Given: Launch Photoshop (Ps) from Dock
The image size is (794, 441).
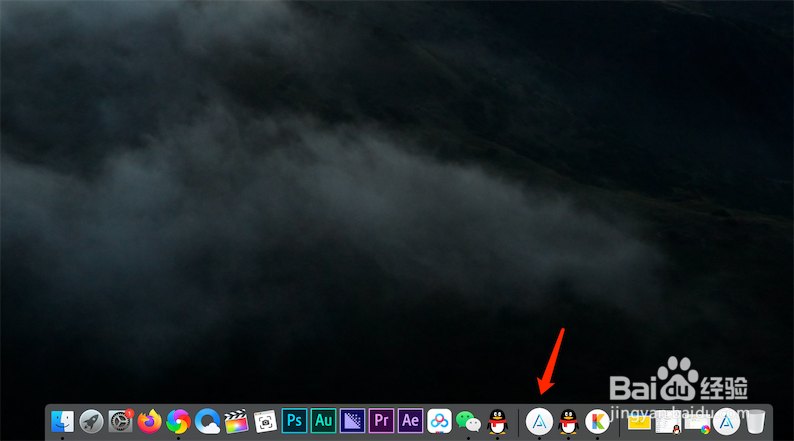Looking at the screenshot, I should pyautogui.click(x=294, y=421).
